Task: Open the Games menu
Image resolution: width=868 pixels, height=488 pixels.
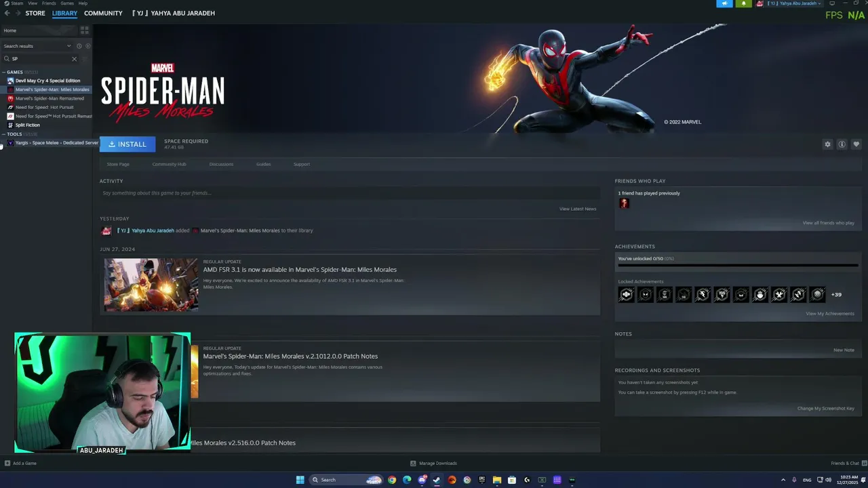Action: [x=67, y=3]
